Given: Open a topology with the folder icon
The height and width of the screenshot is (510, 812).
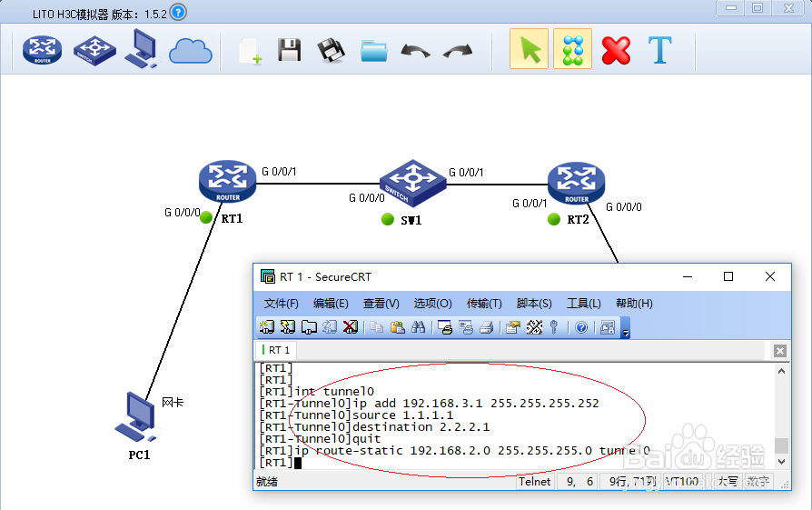Looking at the screenshot, I should click(x=374, y=51).
